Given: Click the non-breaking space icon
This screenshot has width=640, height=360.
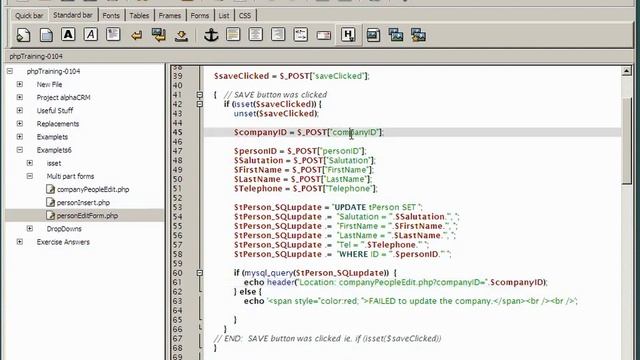Looking at the screenshot, I should click(181, 36).
